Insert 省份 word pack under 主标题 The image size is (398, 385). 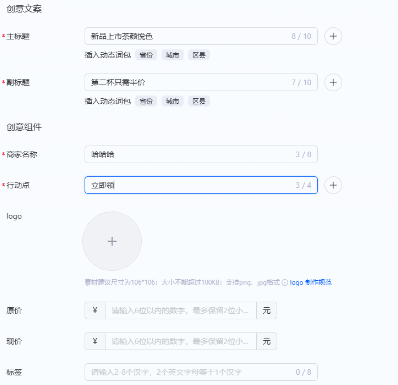pyautogui.click(x=146, y=55)
